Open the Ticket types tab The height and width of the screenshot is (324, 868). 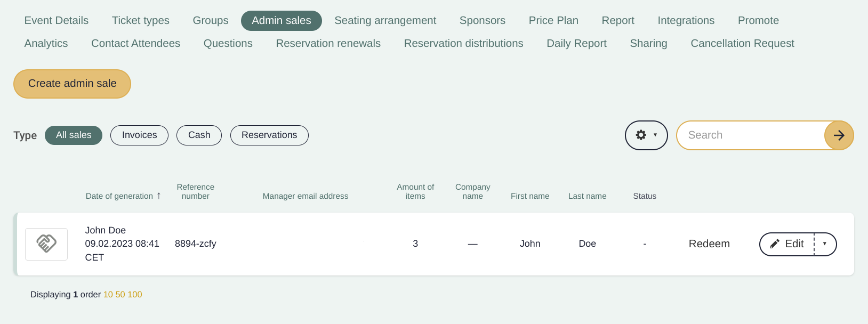[141, 20]
